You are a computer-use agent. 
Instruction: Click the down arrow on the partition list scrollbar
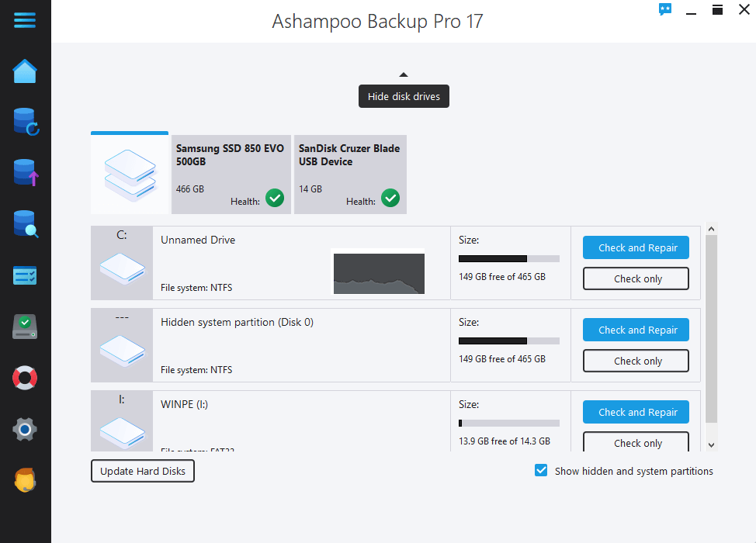(711, 444)
